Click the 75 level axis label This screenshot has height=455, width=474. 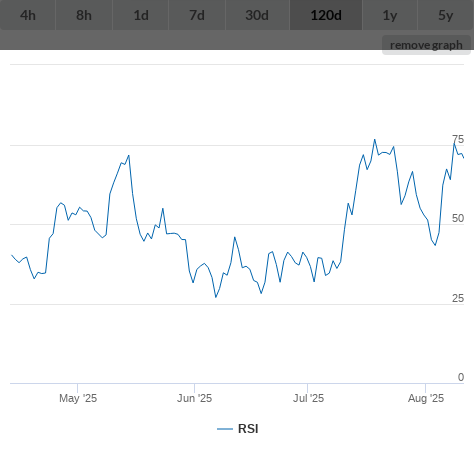(458, 139)
